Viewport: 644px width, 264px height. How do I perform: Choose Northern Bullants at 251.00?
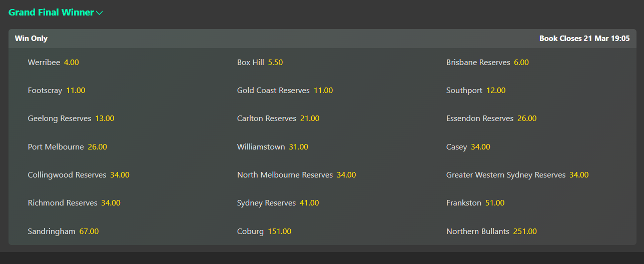[x=491, y=231]
